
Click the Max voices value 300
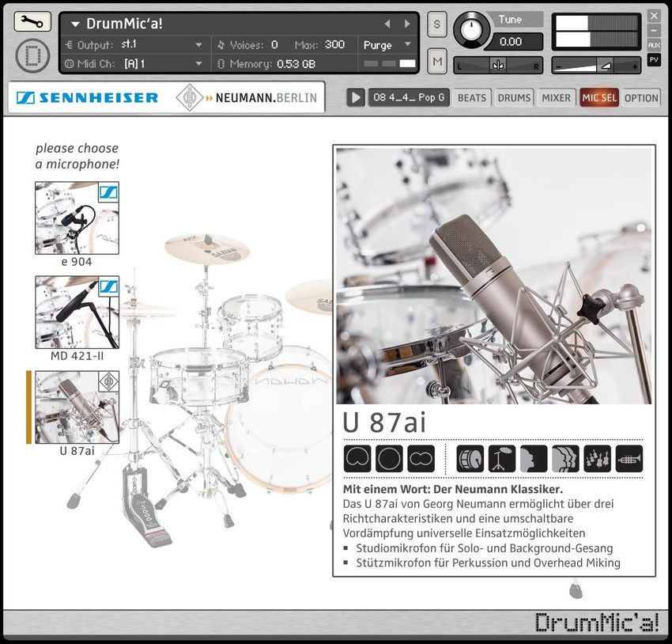tap(334, 44)
